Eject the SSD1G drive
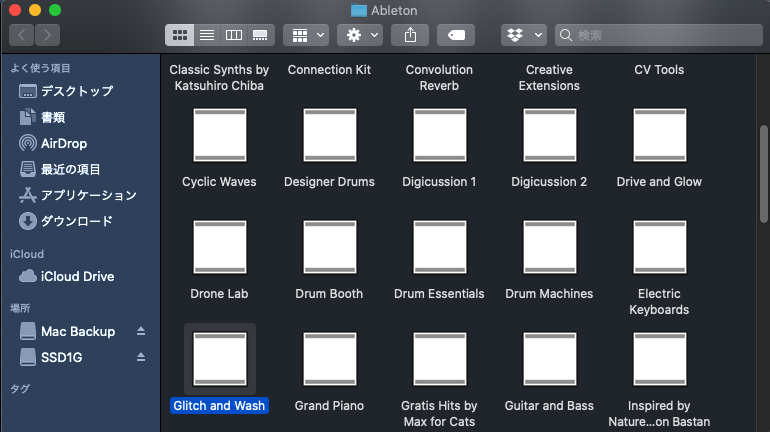The width and height of the screenshot is (770, 432). (x=141, y=357)
